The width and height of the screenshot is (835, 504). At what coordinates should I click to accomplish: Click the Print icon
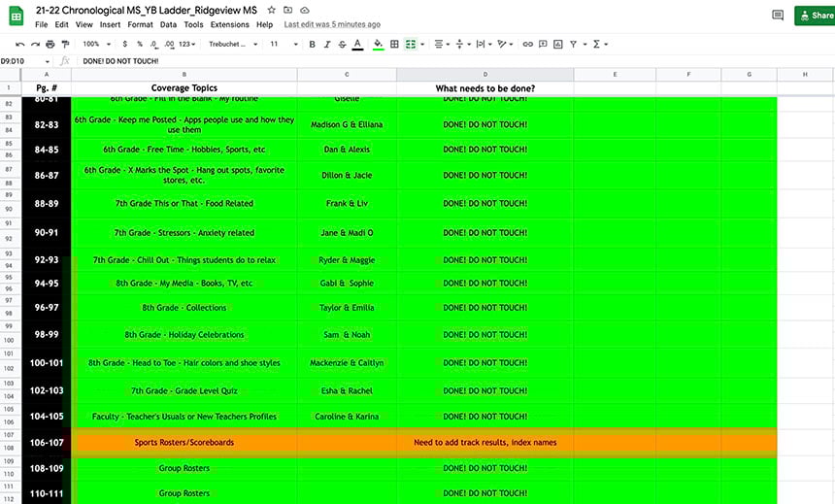point(50,44)
